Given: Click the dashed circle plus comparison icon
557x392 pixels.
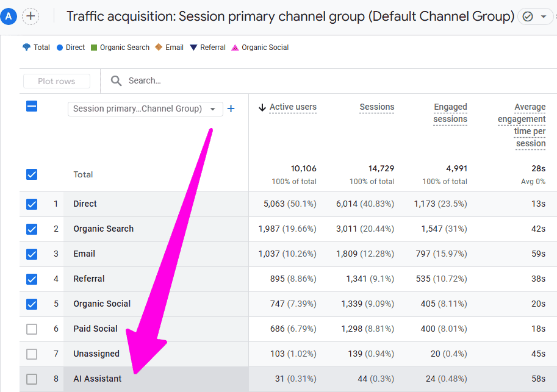Looking at the screenshot, I should click(x=31, y=16).
